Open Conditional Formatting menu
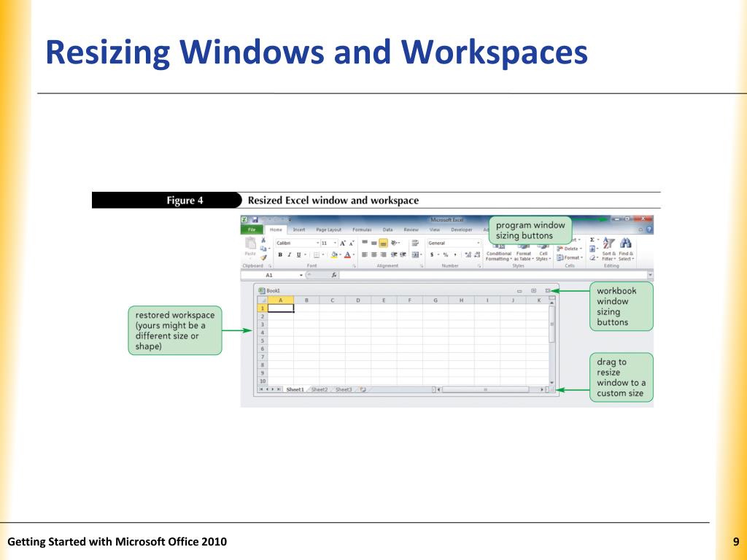Screen dimensions: 747x560 (499, 252)
